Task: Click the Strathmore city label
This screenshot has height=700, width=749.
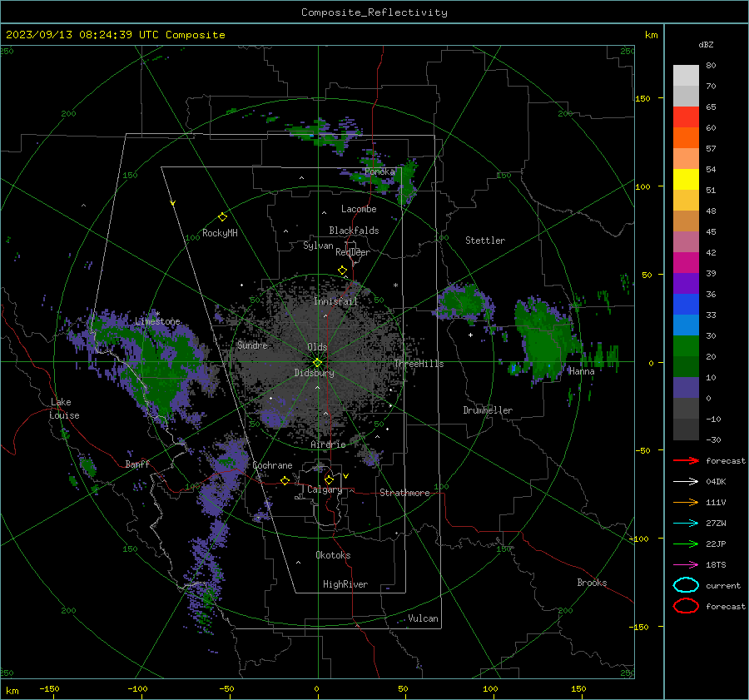Action: [x=404, y=493]
